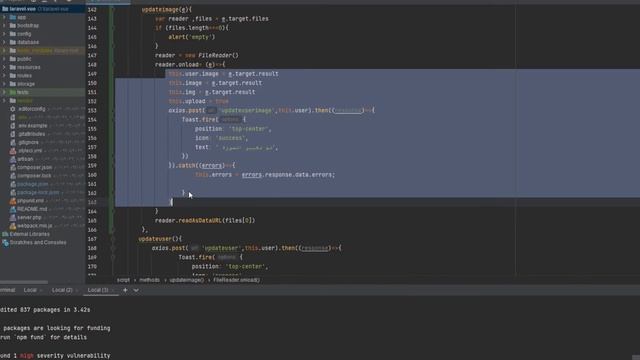Click 'updateuserimage' string in axios.post call
This screenshot has height=360, width=640.
(248, 110)
